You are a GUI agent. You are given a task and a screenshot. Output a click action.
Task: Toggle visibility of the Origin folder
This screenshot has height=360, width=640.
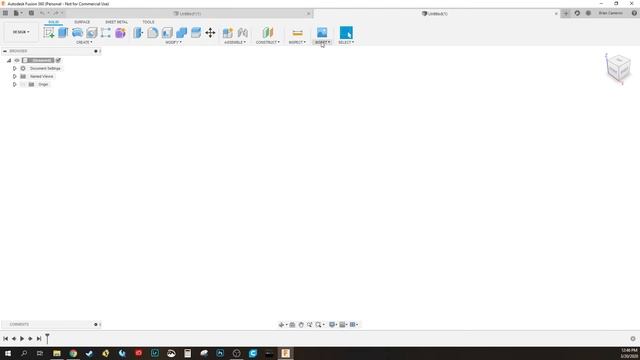23,84
